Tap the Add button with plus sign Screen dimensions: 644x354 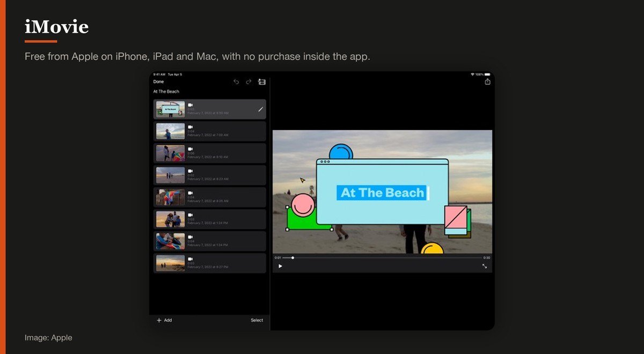(x=164, y=320)
